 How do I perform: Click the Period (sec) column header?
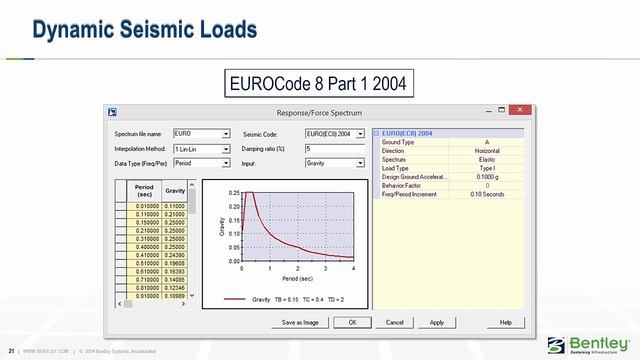144,191
